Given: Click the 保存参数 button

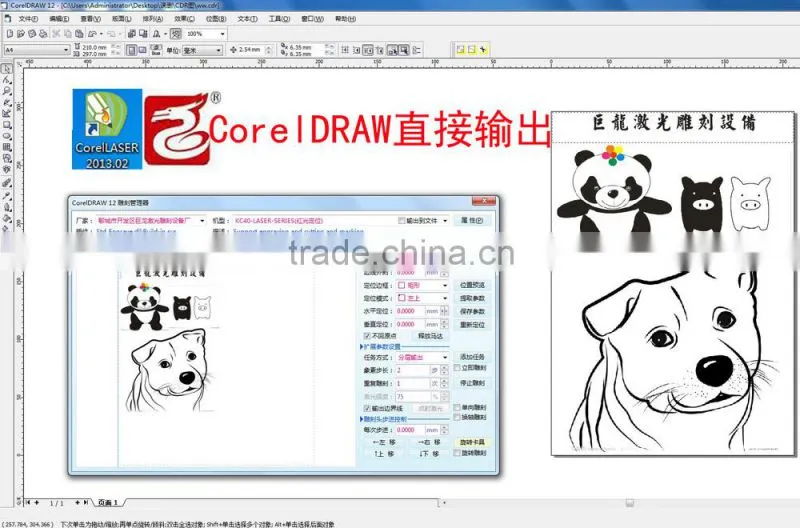Looking at the screenshot, I should click(472, 311).
